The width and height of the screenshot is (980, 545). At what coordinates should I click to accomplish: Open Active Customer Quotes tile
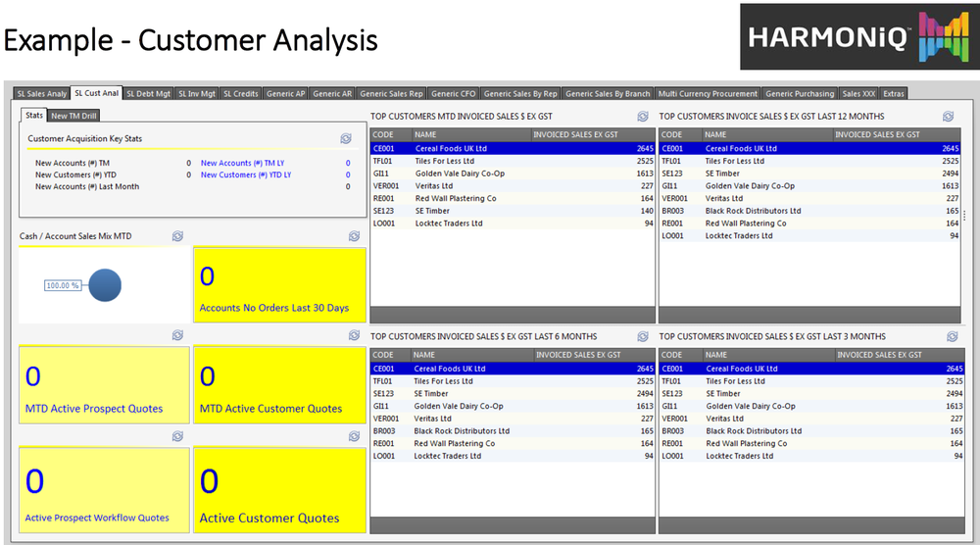(x=279, y=490)
